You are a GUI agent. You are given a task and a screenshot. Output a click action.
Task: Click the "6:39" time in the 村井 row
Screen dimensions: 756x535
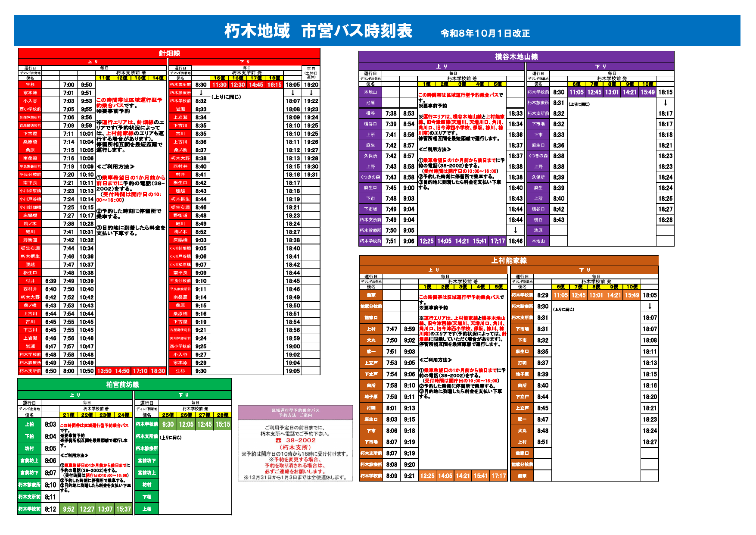51,281
